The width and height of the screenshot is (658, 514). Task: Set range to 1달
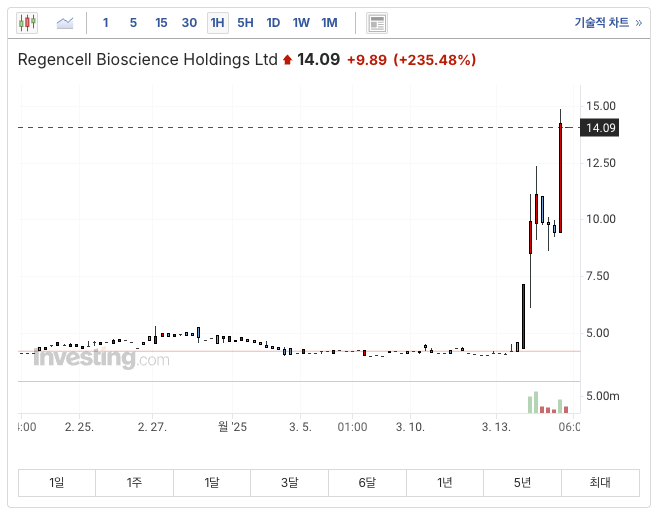click(x=212, y=483)
